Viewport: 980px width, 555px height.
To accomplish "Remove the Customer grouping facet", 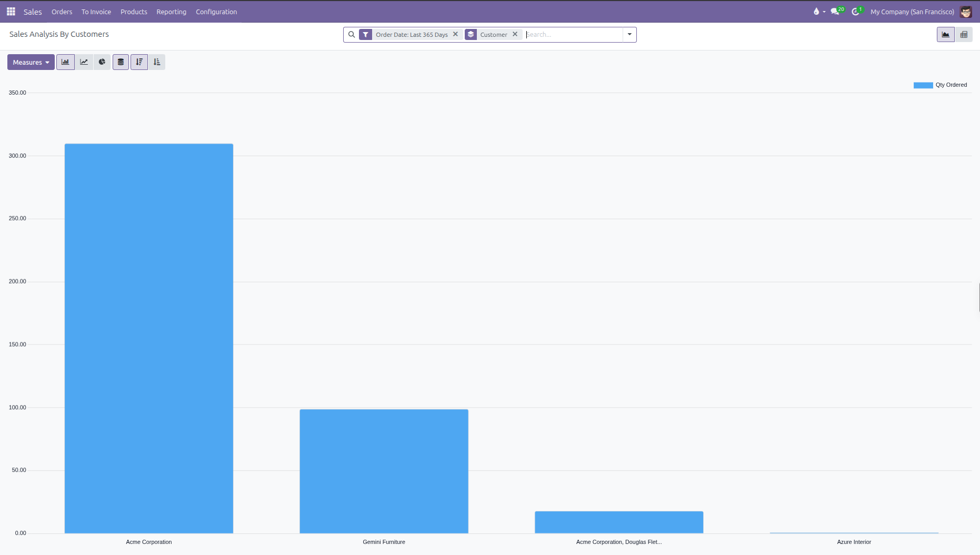I will coord(515,34).
